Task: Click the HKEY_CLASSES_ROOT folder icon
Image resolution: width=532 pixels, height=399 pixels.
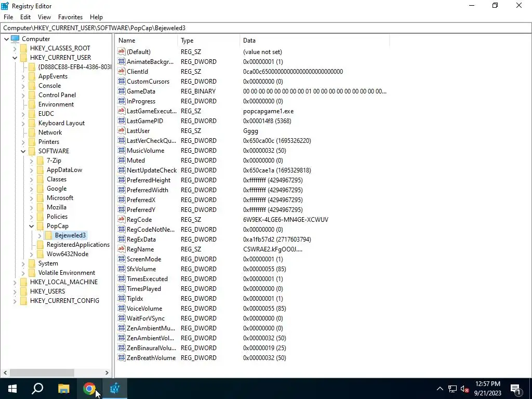Action: (24, 48)
